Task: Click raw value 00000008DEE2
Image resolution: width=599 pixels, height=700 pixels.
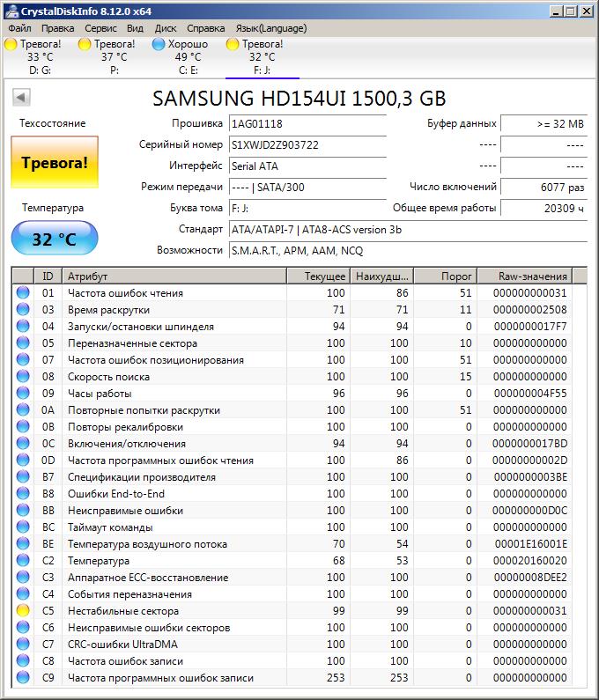Action: (530, 578)
